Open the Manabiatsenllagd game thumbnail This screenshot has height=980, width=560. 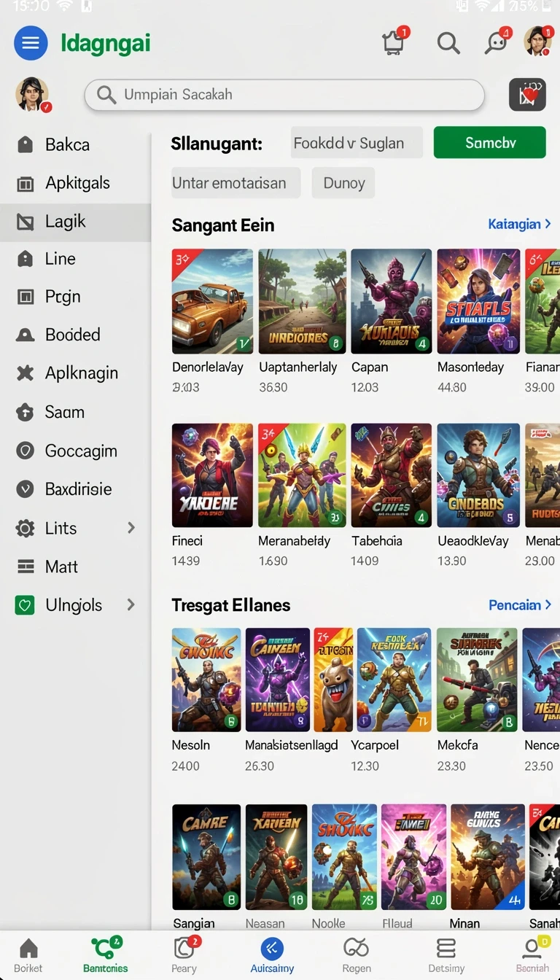(x=277, y=680)
